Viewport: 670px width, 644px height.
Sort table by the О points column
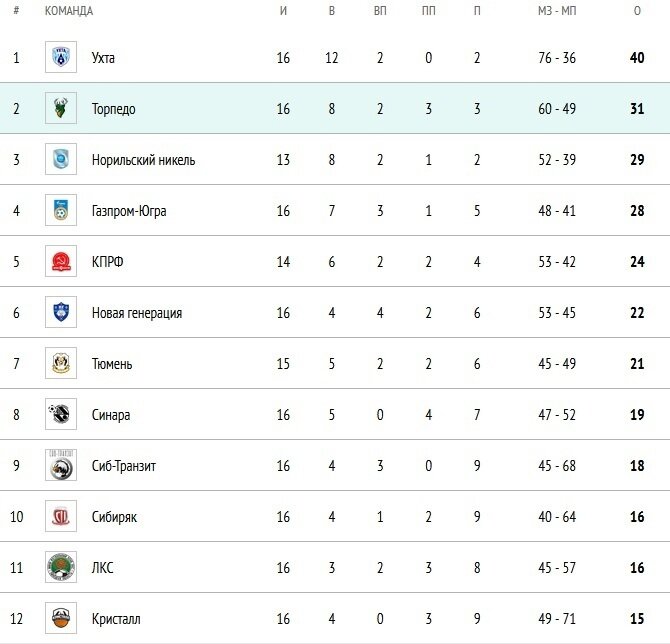pyautogui.click(x=637, y=11)
